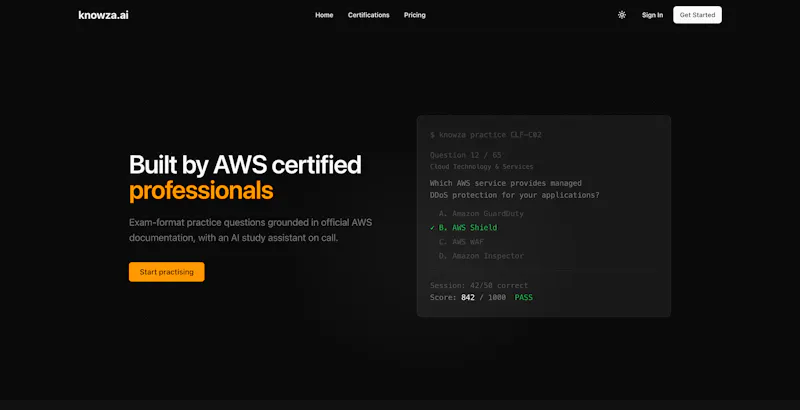Click the green PASS status text
Image resolution: width=800 pixels, height=410 pixels.
point(523,297)
